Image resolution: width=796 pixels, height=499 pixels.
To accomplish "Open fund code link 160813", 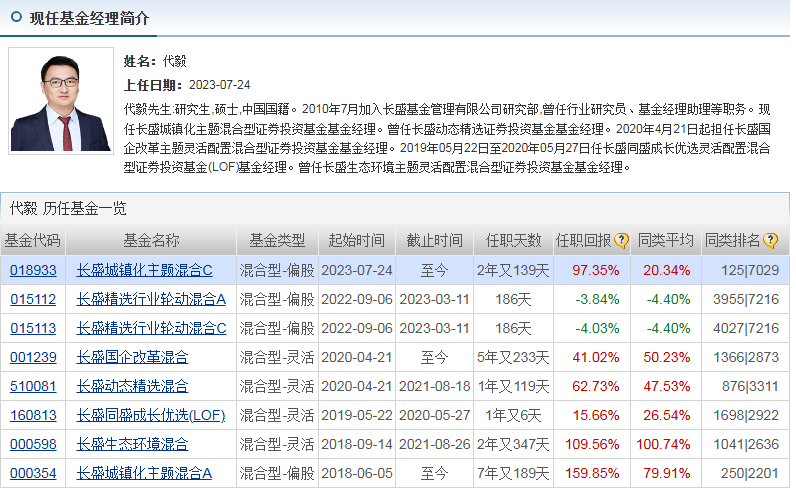I will [33, 415].
